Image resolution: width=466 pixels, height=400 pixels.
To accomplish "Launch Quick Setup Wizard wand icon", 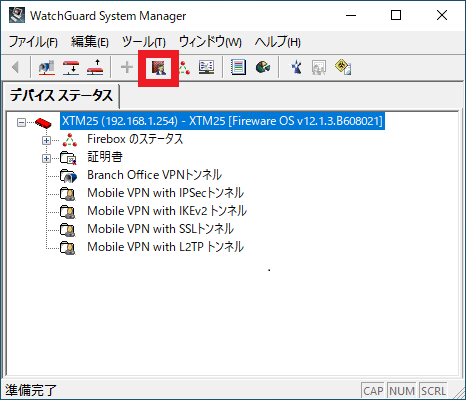I will click(x=296, y=68).
